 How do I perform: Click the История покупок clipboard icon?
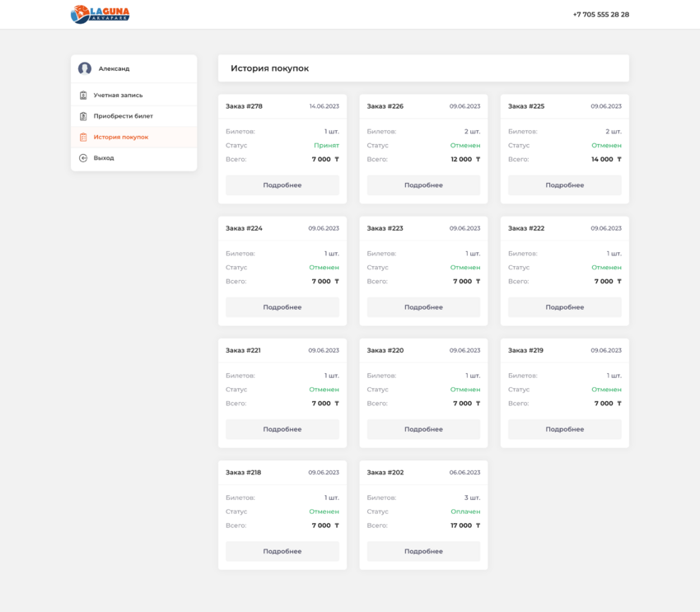pos(83,138)
